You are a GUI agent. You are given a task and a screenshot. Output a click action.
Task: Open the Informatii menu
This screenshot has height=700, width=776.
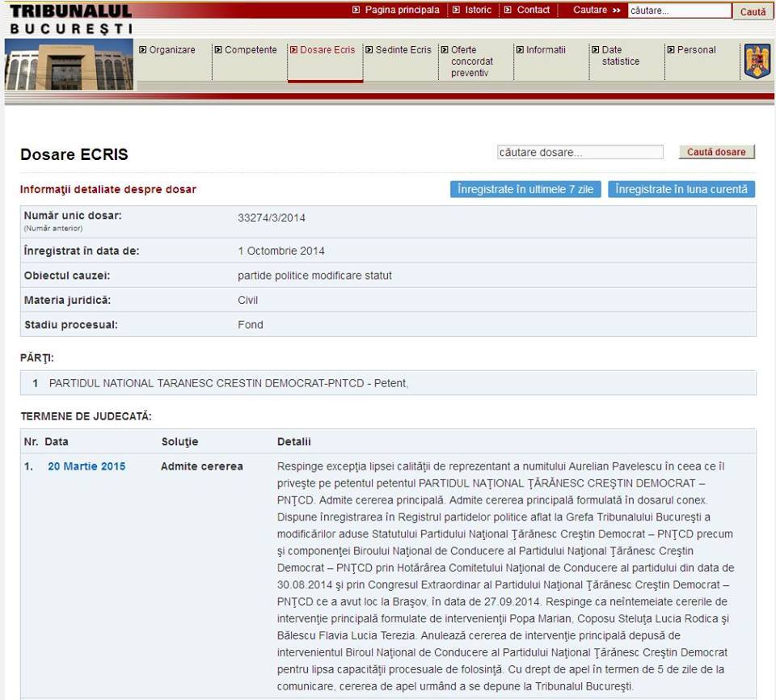(x=546, y=50)
